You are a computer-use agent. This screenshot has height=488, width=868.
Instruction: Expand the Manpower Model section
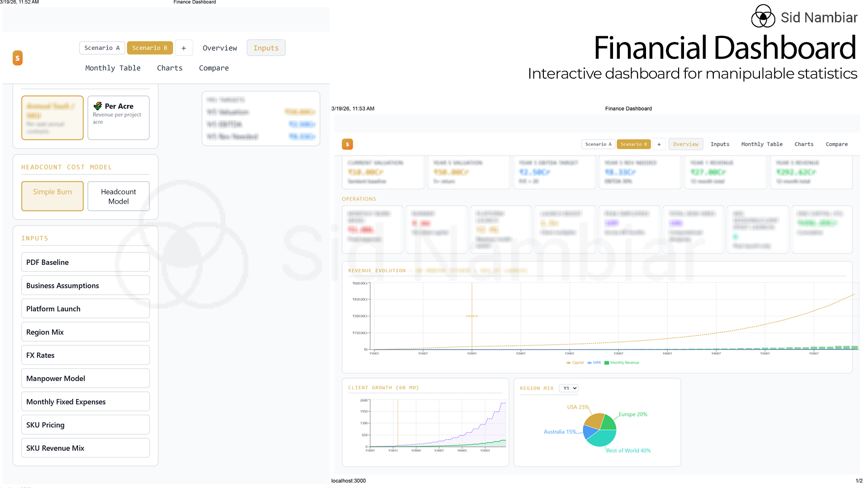coord(85,378)
